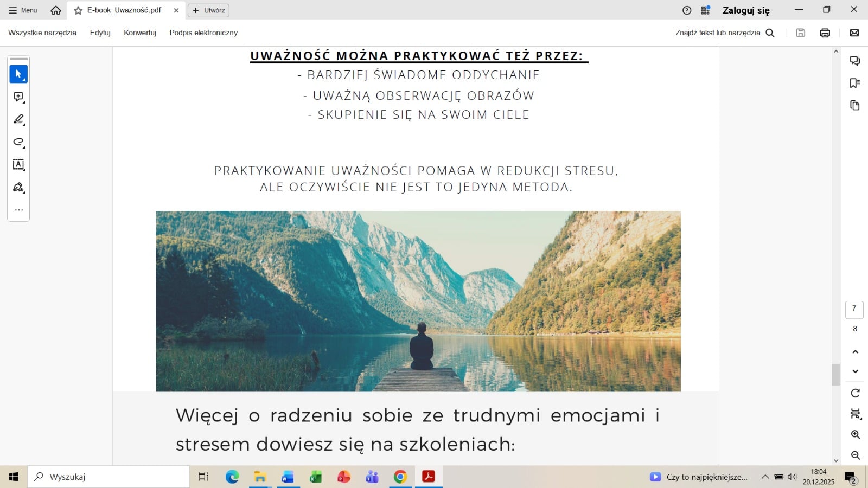Open the bookmarks panel
This screenshot has height=488, width=868.
[x=855, y=83]
